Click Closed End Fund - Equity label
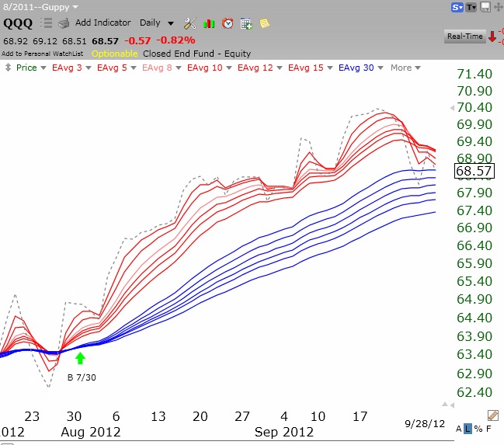The height and width of the screenshot is (445, 504). pos(196,54)
